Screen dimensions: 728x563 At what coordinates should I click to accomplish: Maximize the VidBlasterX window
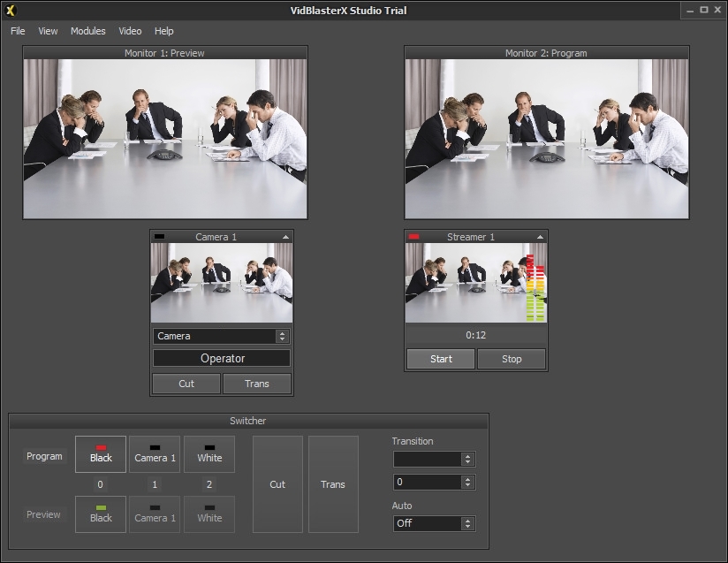click(704, 10)
